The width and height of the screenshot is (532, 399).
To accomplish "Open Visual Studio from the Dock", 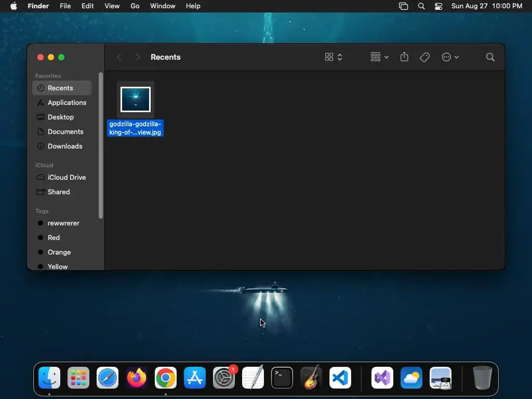I will click(382, 378).
